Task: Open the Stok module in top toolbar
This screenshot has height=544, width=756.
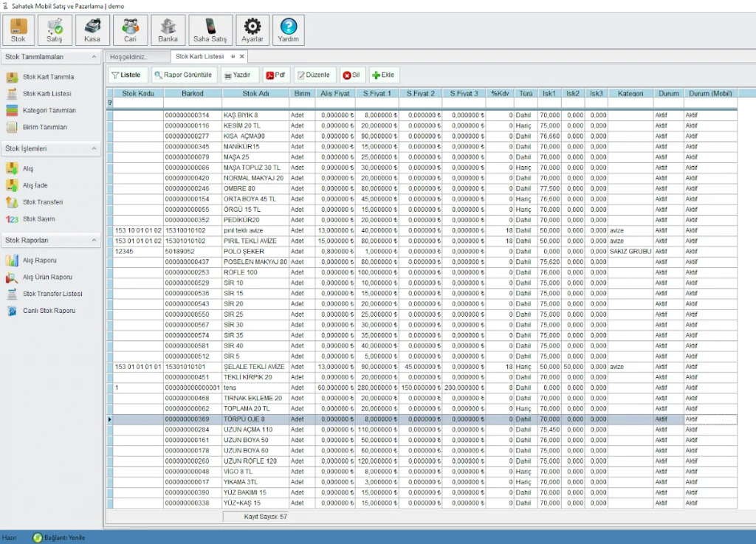Action: coord(18,30)
